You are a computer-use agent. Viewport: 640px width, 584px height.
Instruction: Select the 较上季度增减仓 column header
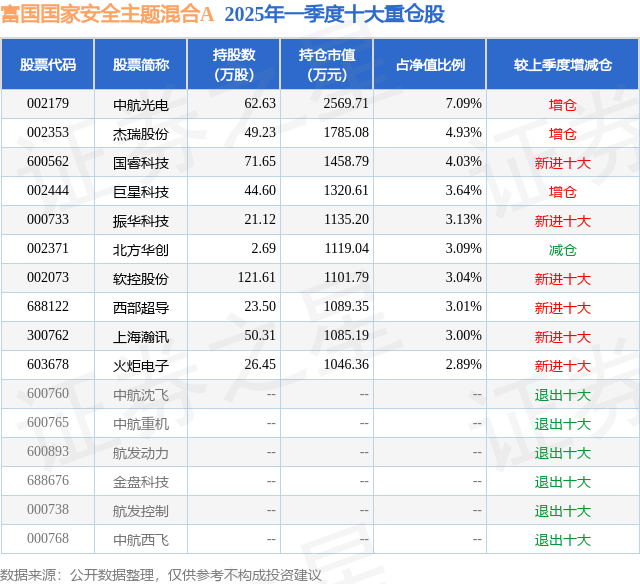tap(562, 65)
